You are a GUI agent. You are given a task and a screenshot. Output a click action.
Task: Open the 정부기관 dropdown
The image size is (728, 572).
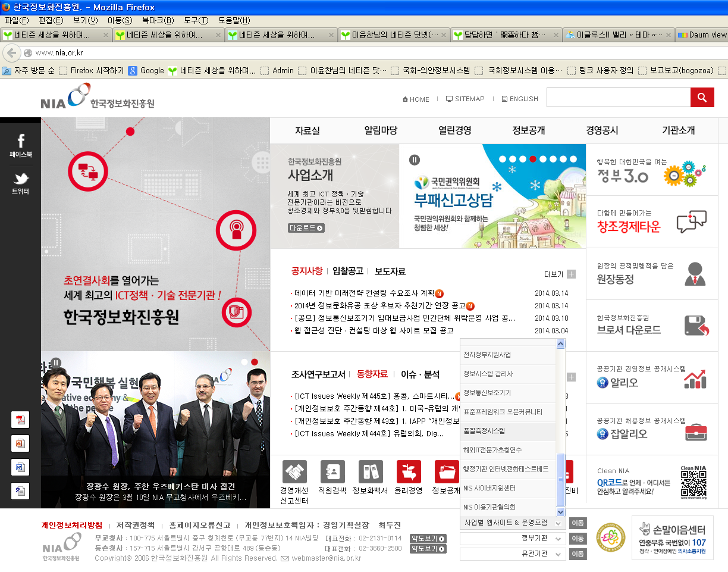coord(513,539)
